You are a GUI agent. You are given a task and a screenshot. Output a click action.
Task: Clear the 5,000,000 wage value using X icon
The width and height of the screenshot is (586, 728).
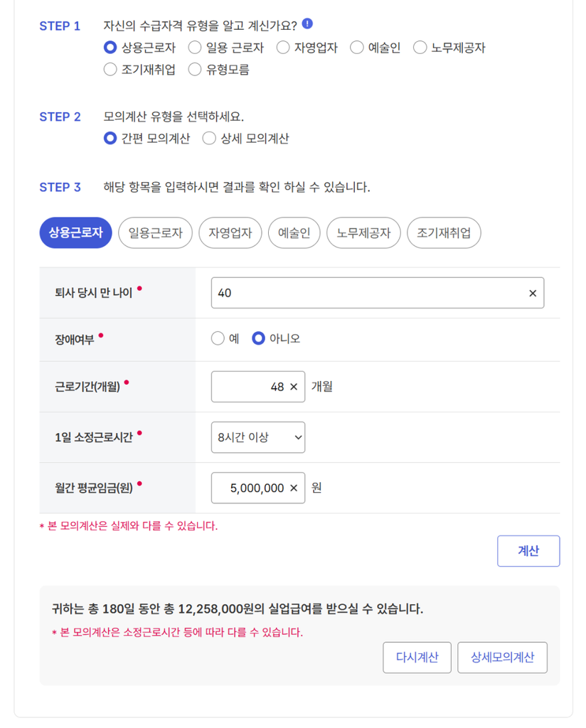coord(294,488)
